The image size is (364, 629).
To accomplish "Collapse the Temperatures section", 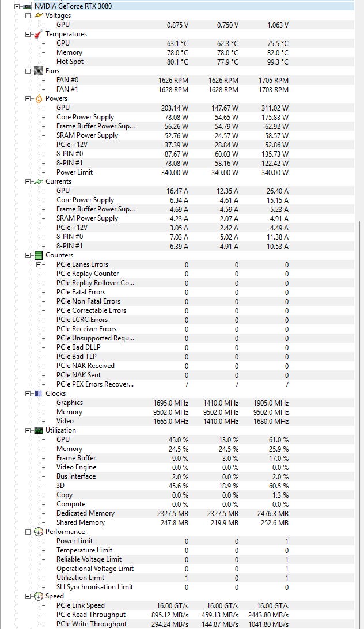I will click(28, 34).
